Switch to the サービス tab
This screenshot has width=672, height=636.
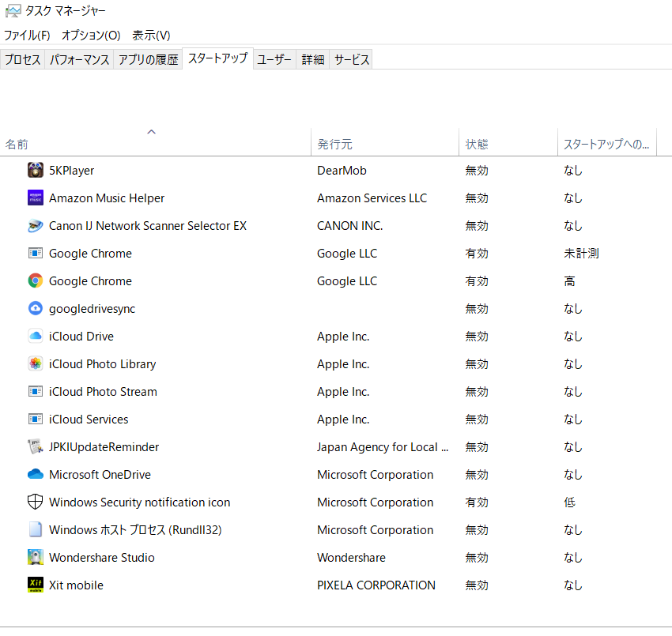[x=352, y=59]
